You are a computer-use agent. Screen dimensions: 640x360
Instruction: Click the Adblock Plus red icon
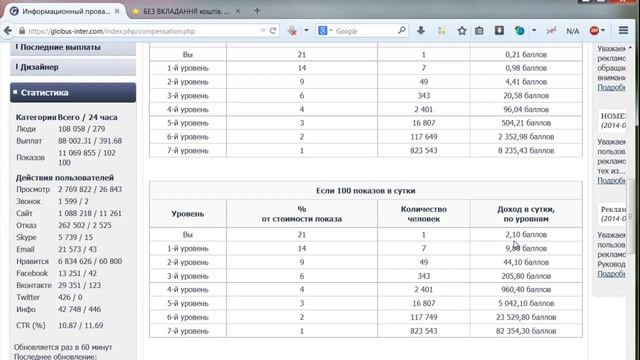(594, 31)
